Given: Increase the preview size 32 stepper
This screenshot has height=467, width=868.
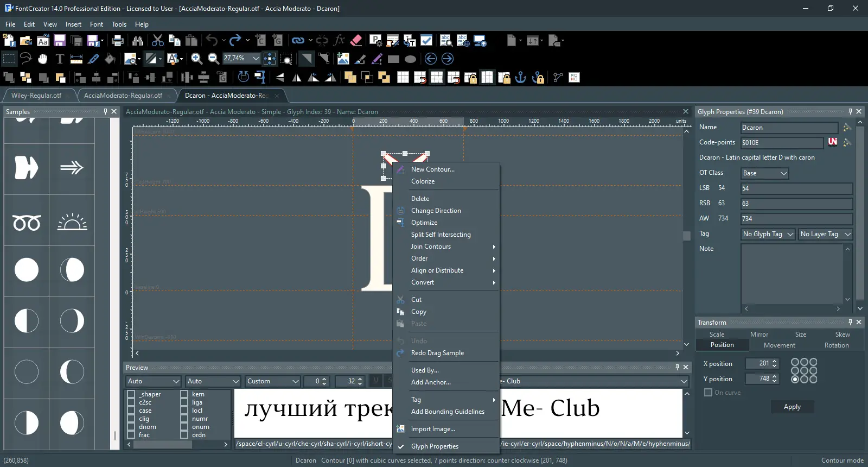Looking at the screenshot, I should [x=360, y=379].
